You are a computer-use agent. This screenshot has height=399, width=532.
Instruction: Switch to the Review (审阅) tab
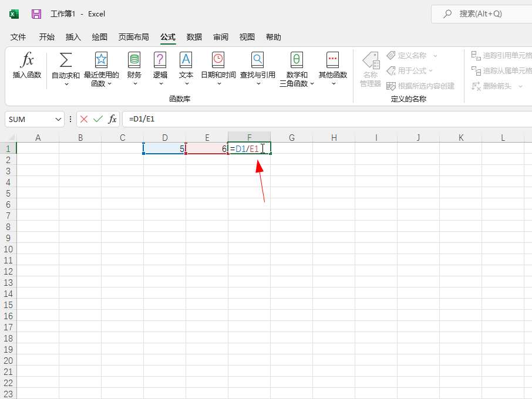(221, 37)
